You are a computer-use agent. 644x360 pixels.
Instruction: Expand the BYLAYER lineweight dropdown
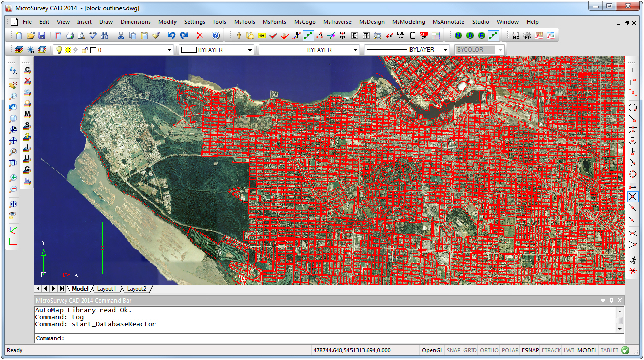[x=445, y=50]
